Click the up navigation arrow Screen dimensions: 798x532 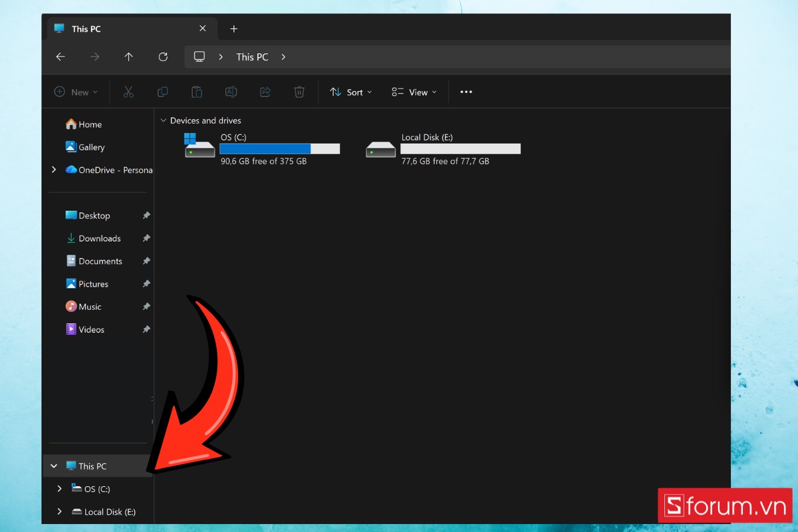[128, 57]
